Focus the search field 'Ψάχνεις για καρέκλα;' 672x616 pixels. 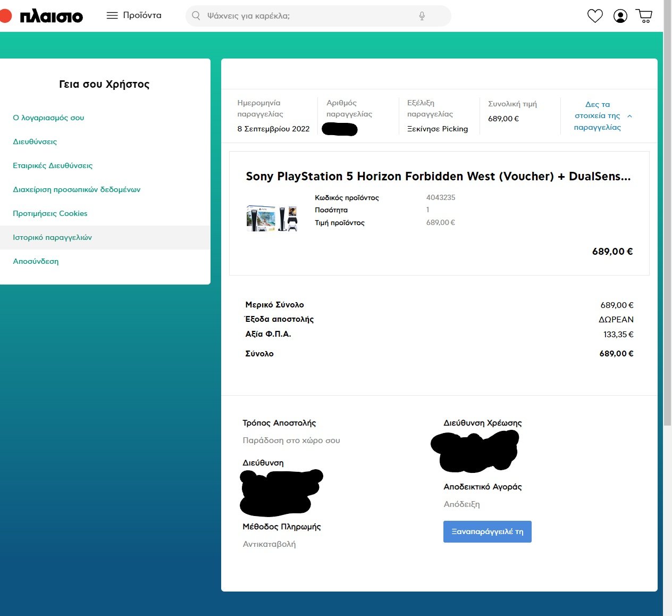pyautogui.click(x=318, y=16)
